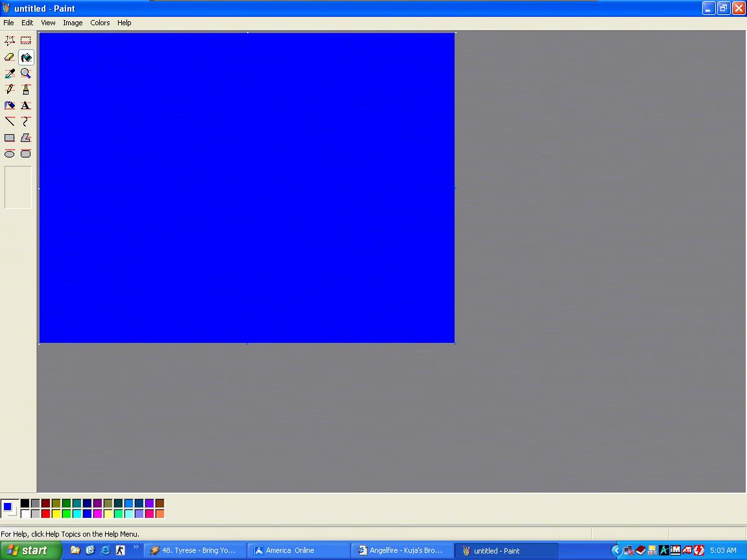This screenshot has height=560, width=747.
Task: Pick the Fill With Color bucket tool
Action: click(x=26, y=57)
